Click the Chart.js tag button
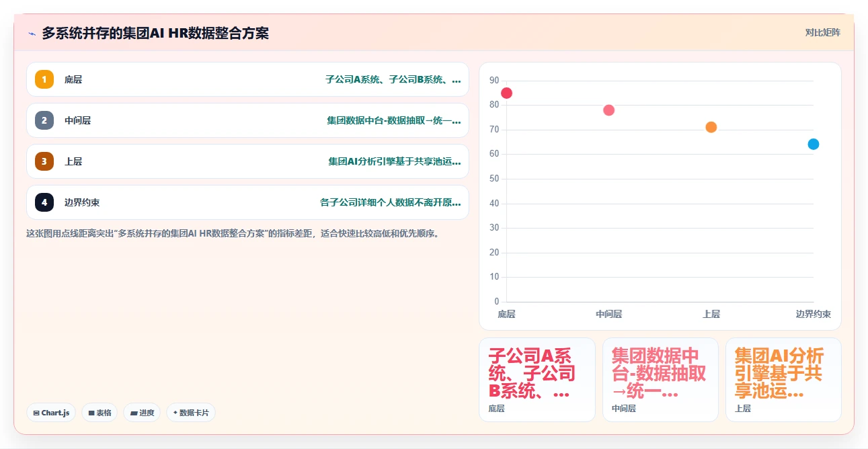Image resolution: width=868 pixels, height=449 pixels. tap(51, 413)
